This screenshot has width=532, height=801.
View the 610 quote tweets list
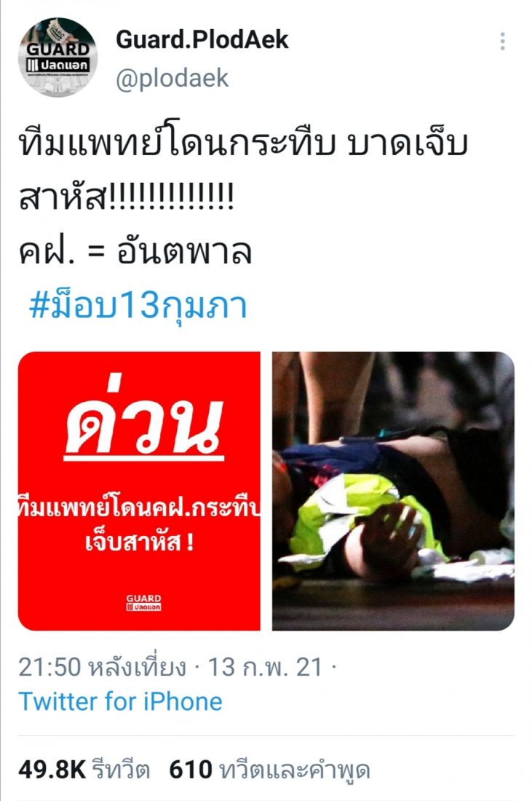[x=269, y=770]
